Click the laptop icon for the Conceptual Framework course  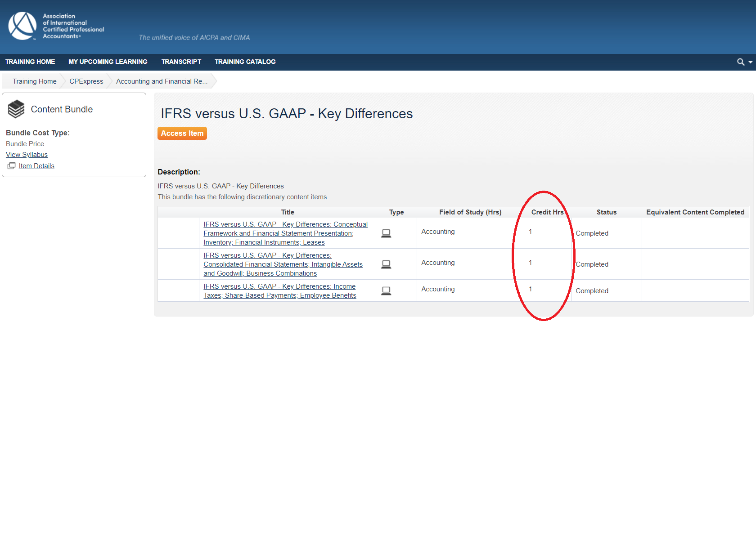click(386, 233)
